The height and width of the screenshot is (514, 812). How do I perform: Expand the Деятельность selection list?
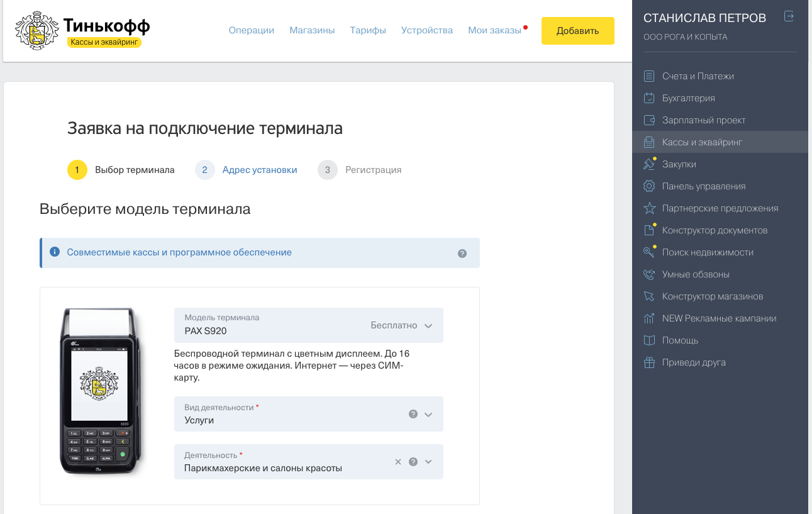(x=428, y=461)
